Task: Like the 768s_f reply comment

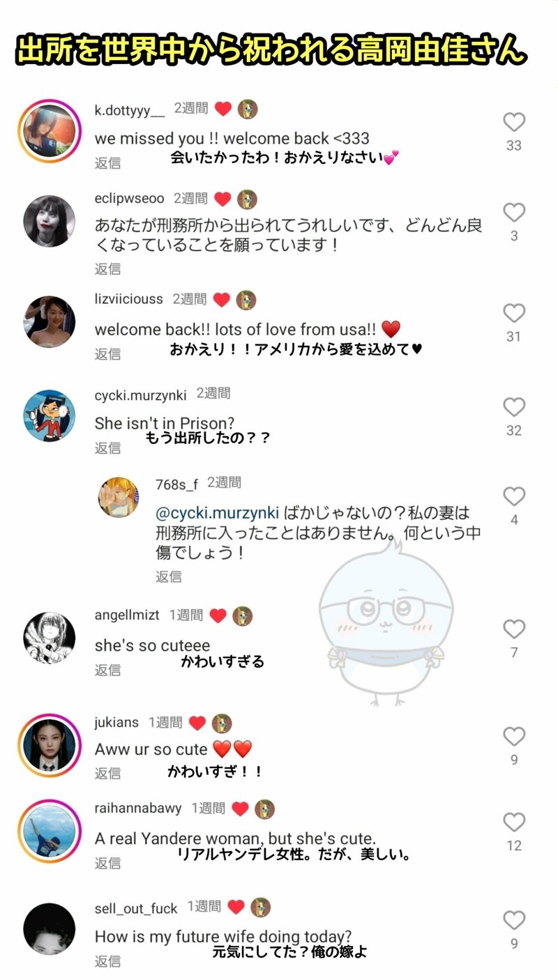Action: [514, 497]
